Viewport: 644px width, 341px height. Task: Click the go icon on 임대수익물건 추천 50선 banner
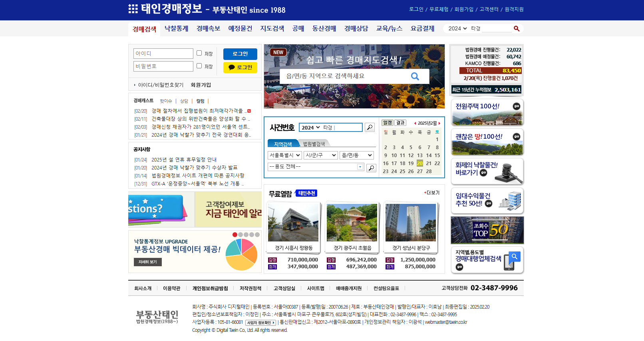tap(489, 203)
